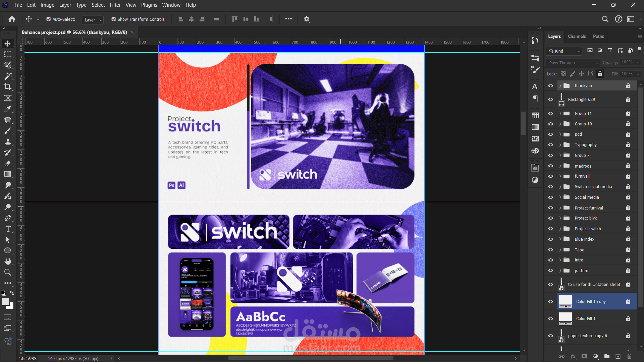Switch to the Channels tab
Image resolution: width=644 pixels, height=362 pixels.
coord(577,36)
